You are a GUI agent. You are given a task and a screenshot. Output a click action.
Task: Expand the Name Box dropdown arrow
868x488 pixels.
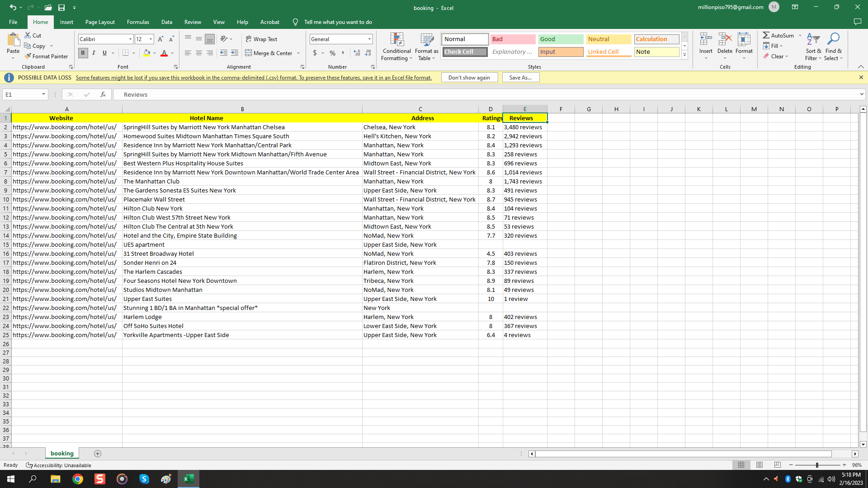(43, 94)
